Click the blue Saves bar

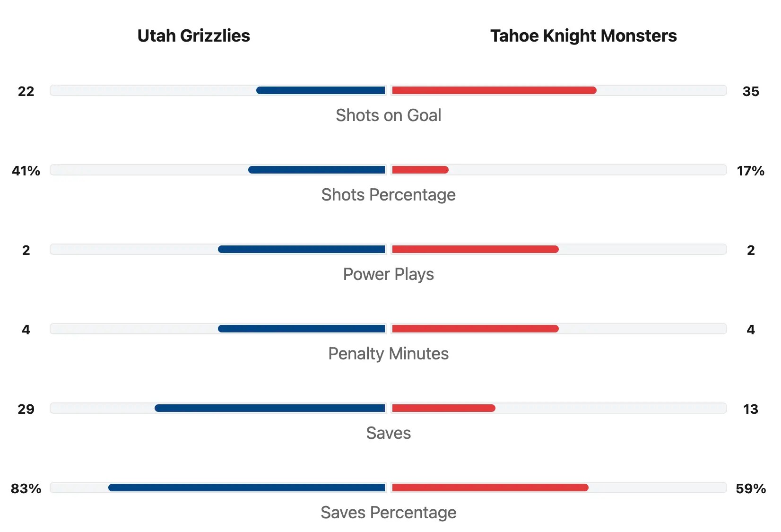point(270,408)
